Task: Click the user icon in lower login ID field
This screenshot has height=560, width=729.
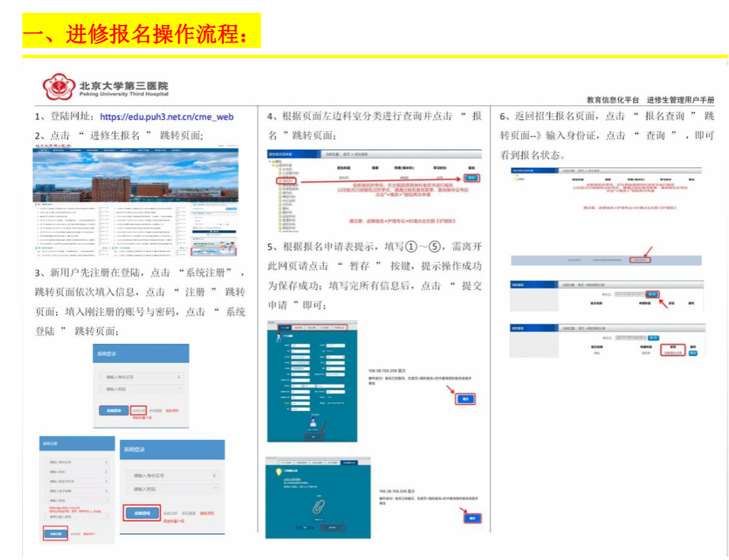Action: [215, 476]
